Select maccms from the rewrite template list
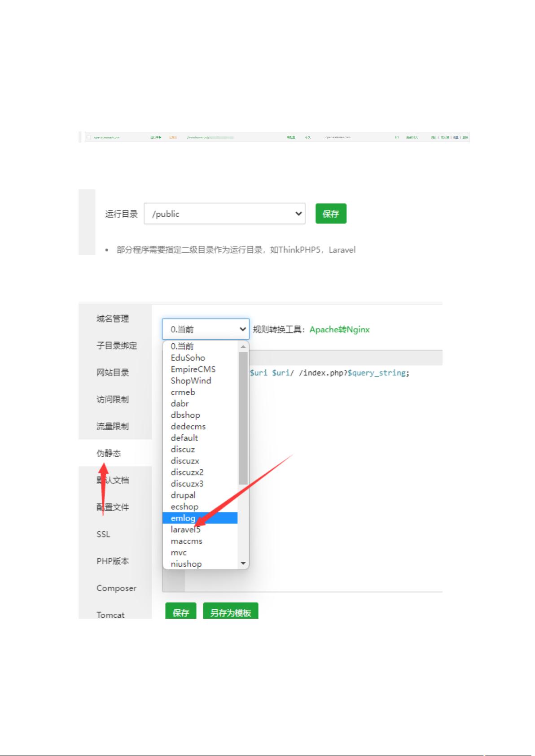This screenshot has height=756, width=535. coord(200,541)
